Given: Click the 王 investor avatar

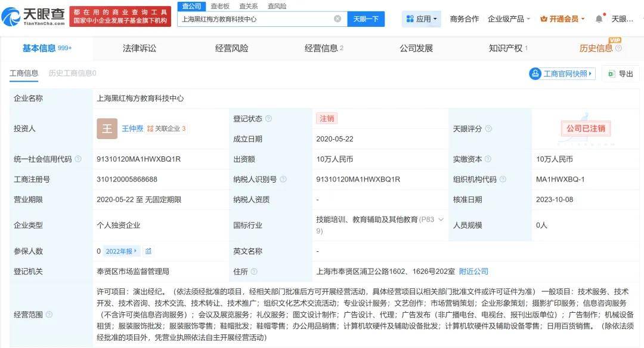Looking at the screenshot, I should click(107, 128).
